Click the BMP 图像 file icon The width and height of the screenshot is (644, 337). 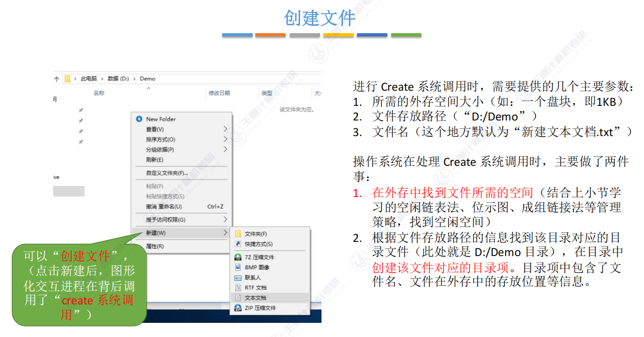coord(238,267)
